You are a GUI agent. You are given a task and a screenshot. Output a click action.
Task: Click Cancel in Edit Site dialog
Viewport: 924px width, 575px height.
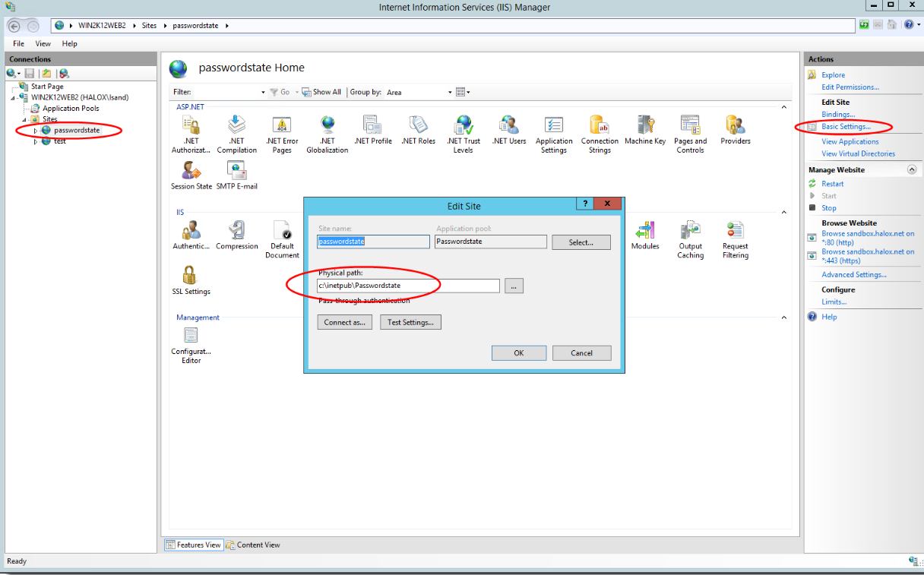[x=582, y=353]
